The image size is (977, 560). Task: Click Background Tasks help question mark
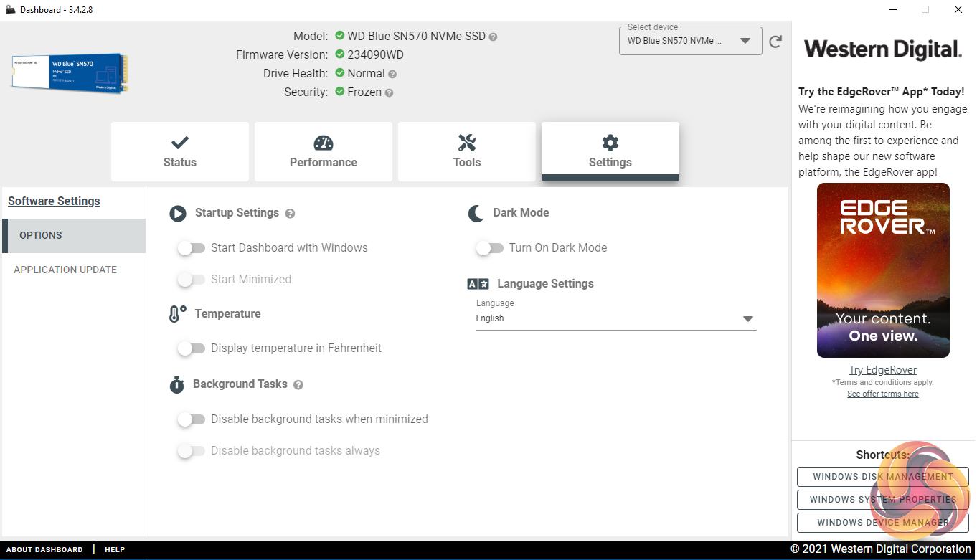click(x=298, y=385)
